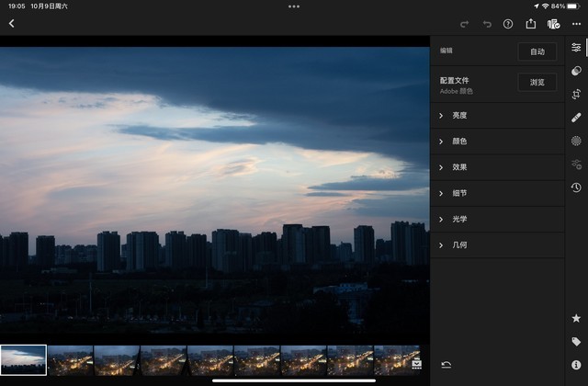The width and height of the screenshot is (588, 386).
Task: Expand the 几何 section
Action: click(497, 245)
